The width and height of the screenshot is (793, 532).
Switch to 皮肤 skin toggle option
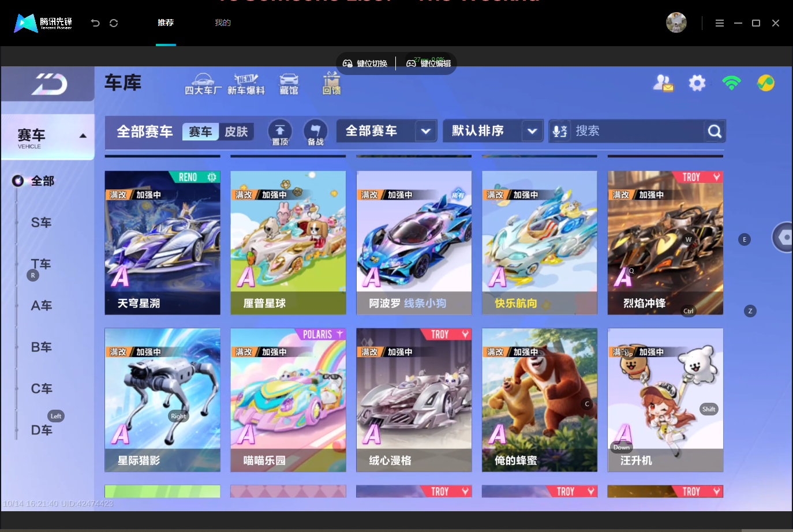click(236, 132)
